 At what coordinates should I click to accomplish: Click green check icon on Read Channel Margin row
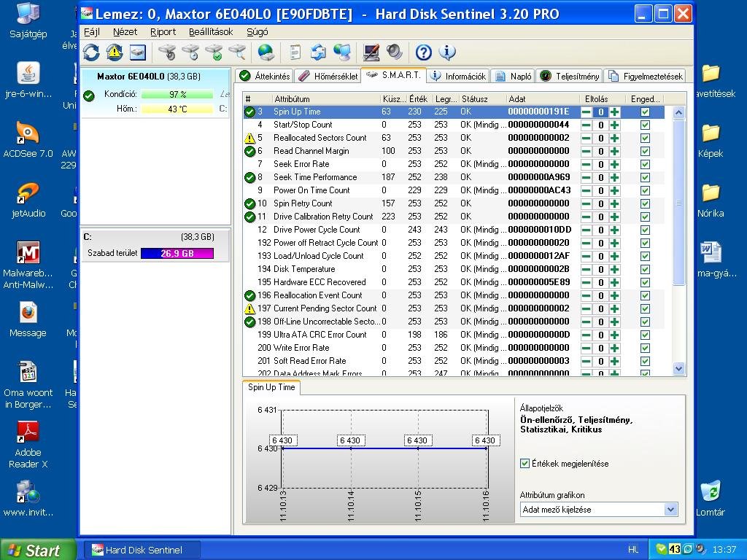(249, 151)
